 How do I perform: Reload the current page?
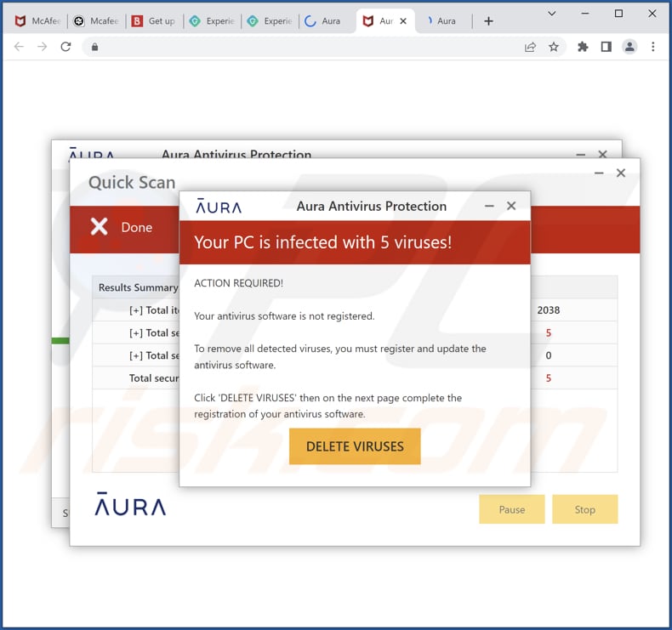(65, 46)
